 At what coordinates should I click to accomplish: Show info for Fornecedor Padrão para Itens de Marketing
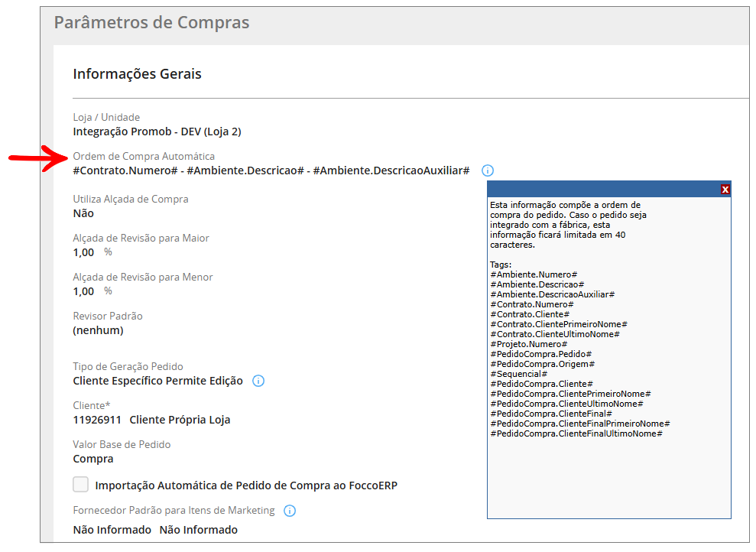point(290,511)
